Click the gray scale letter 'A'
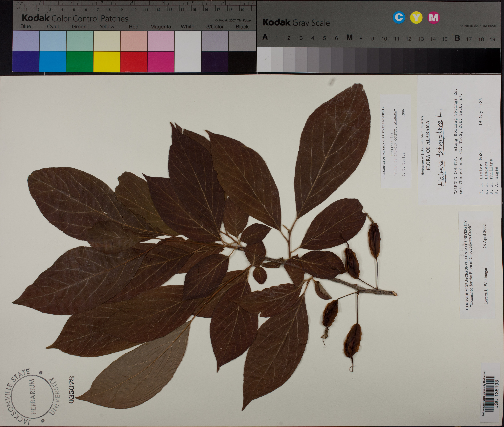The width and height of the screenshot is (504, 427). tap(265, 37)
